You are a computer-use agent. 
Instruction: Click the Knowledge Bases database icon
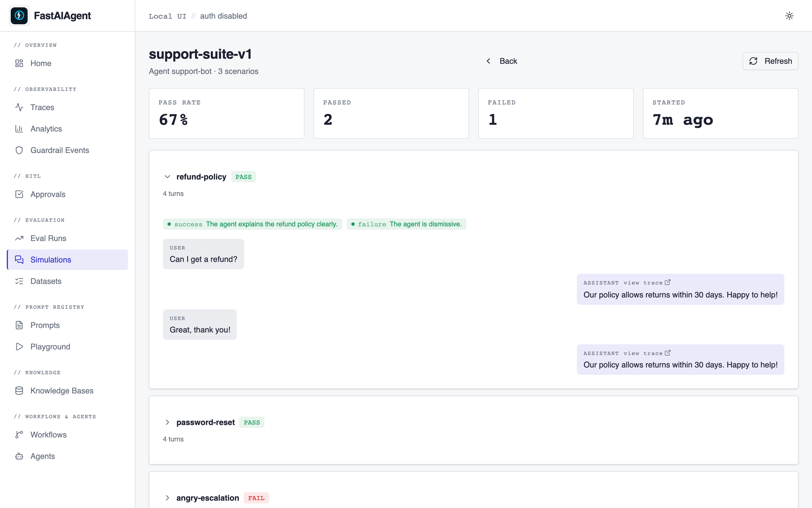(x=19, y=391)
